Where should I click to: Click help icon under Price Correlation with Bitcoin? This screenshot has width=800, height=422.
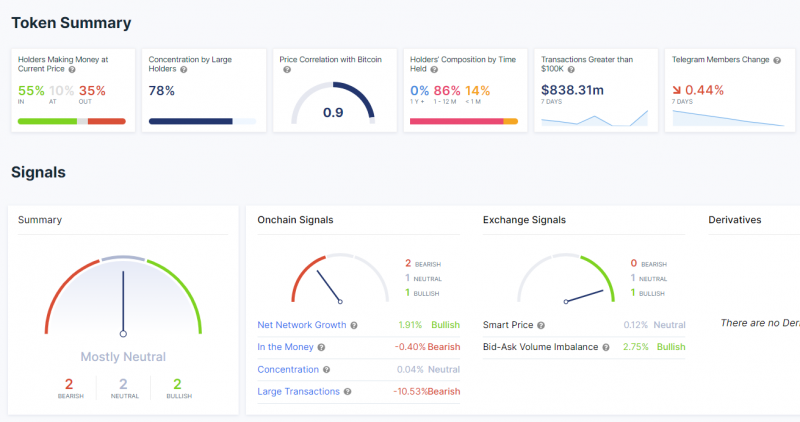click(287, 71)
